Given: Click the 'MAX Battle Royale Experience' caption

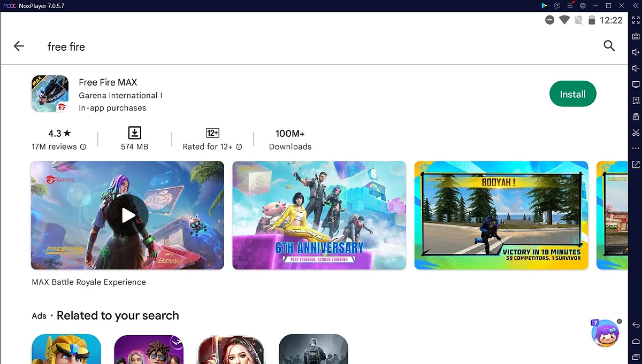Looking at the screenshot, I should click(89, 282).
